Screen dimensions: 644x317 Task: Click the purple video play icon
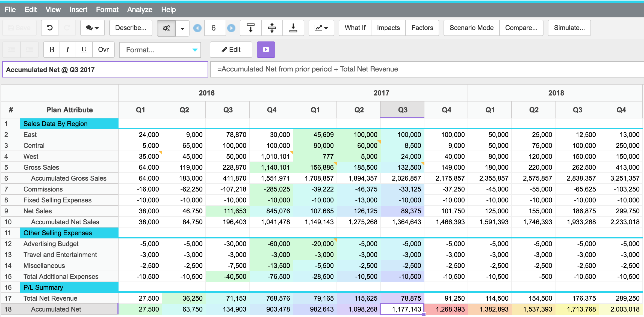(266, 50)
